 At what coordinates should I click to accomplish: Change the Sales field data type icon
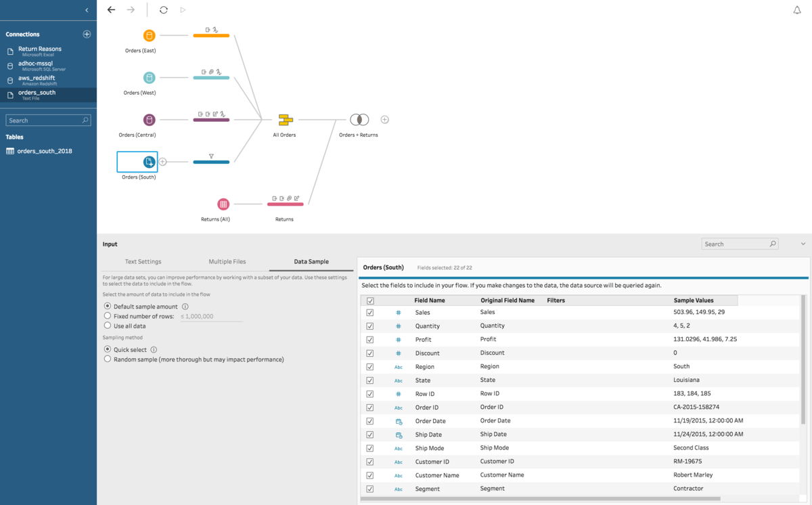pyautogui.click(x=399, y=313)
